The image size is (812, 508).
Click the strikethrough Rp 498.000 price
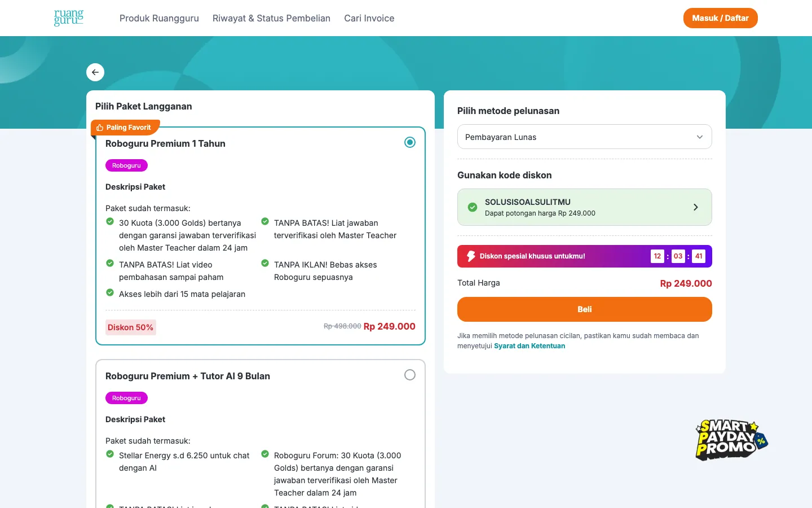342,326
